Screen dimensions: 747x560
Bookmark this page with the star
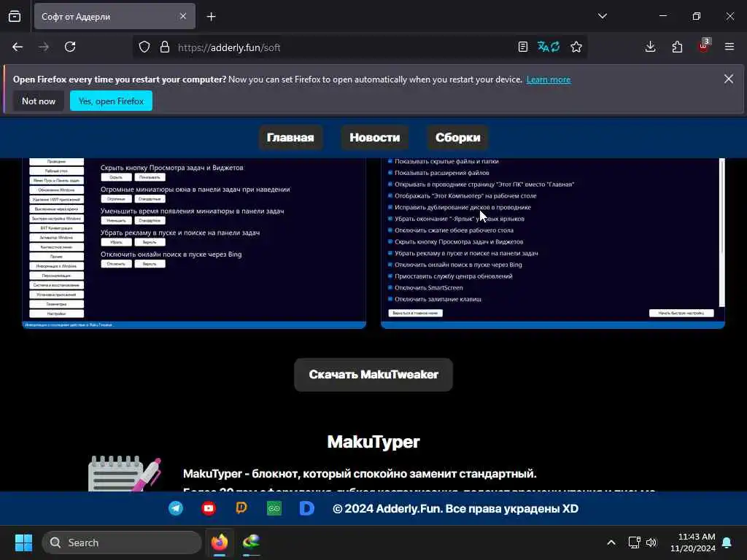click(576, 47)
